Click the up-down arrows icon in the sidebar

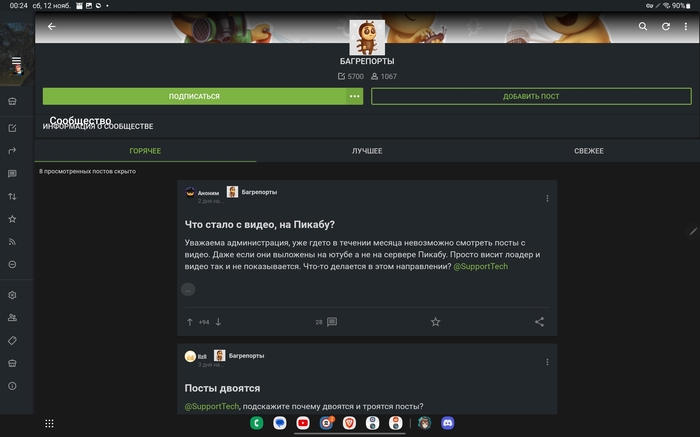coord(12,196)
